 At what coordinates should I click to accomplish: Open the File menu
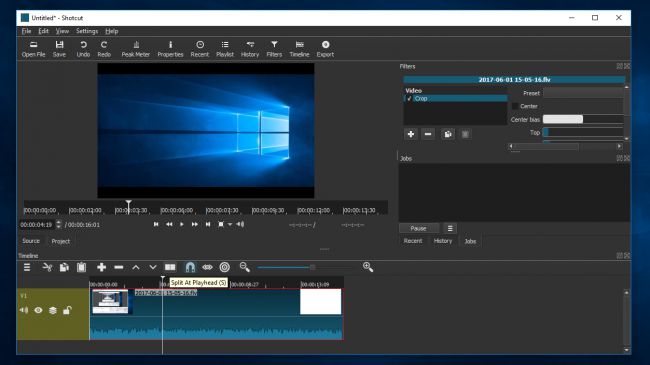27,31
